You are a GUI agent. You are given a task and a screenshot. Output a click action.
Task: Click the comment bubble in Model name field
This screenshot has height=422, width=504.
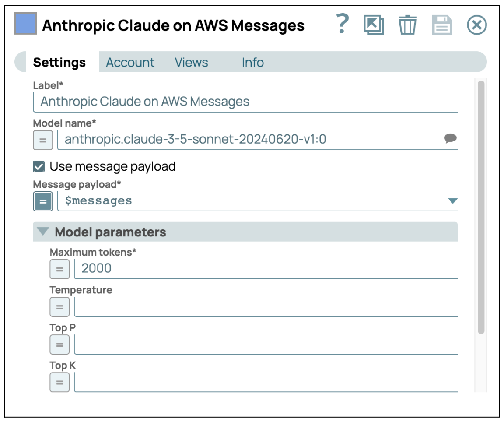point(450,139)
